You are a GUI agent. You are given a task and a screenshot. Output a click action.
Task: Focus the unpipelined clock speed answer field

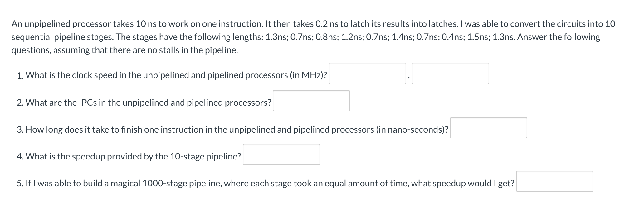(x=367, y=74)
